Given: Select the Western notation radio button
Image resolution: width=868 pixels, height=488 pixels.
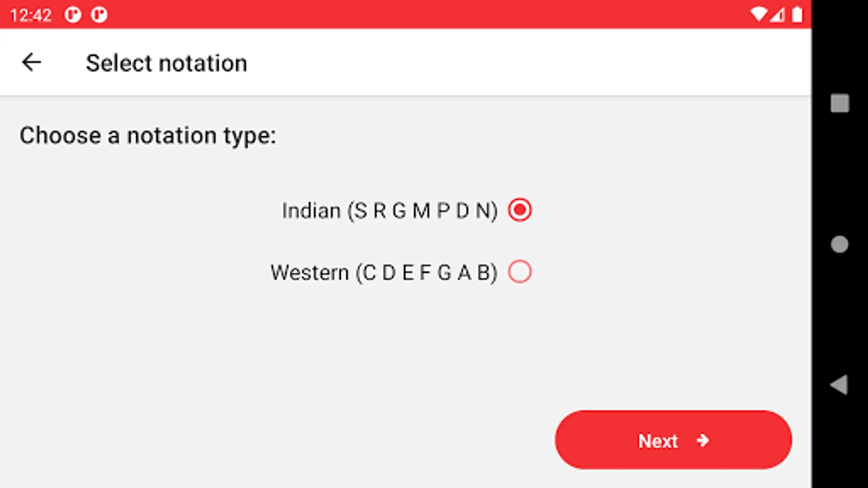Looking at the screenshot, I should click(x=520, y=272).
